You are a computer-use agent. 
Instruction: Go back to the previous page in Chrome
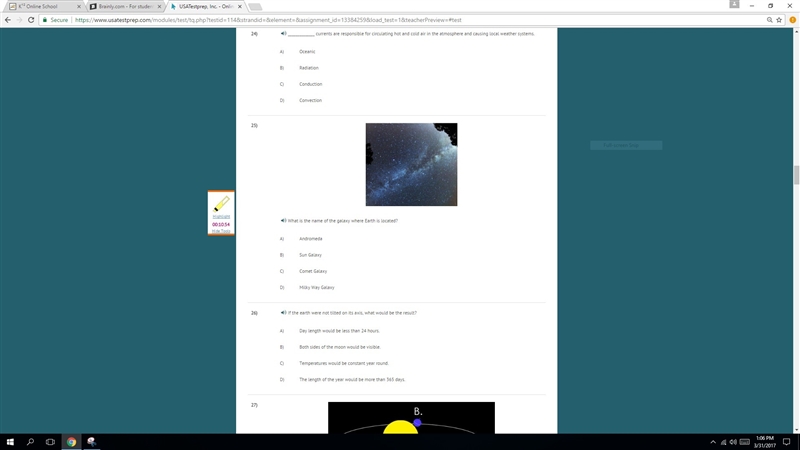[8, 20]
